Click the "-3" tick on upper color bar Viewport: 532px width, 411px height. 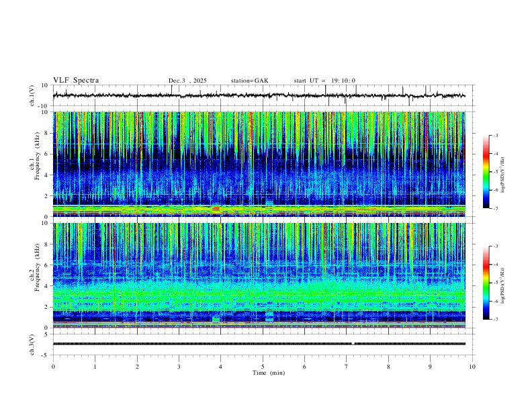[x=496, y=136]
